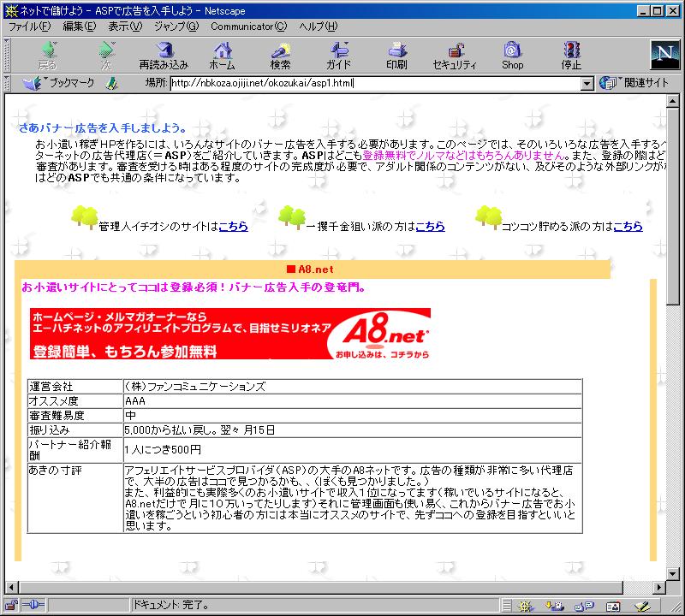Click the table cell 振り込み
Image resolution: width=685 pixels, height=616 pixels.
[x=75, y=430]
